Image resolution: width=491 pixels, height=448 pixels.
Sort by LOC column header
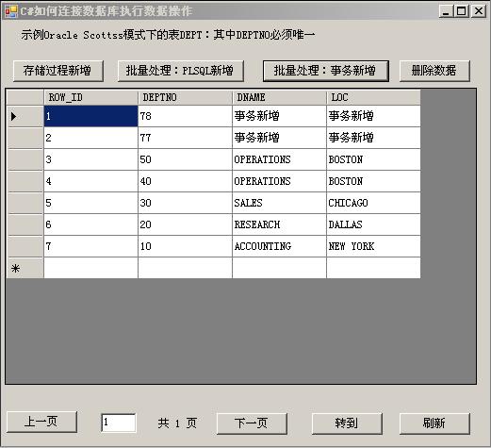(373, 97)
